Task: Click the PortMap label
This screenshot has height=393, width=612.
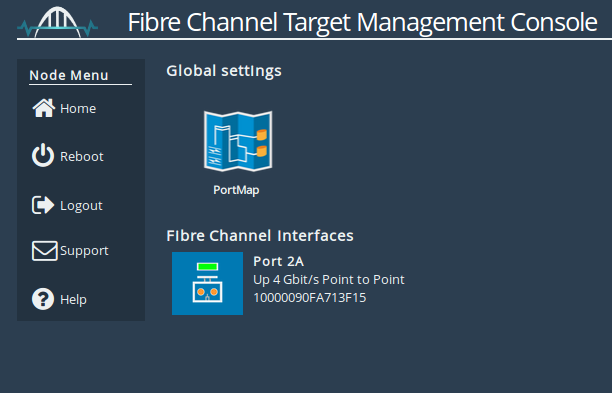Action: (x=236, y=190)
